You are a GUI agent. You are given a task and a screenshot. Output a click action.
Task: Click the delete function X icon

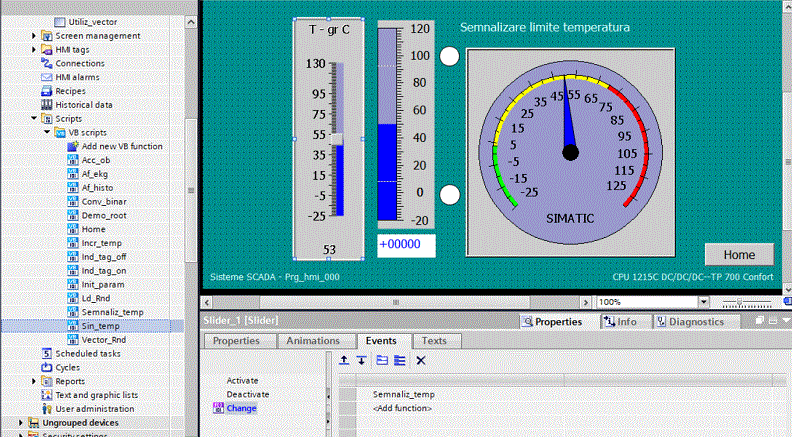(421, 360)
